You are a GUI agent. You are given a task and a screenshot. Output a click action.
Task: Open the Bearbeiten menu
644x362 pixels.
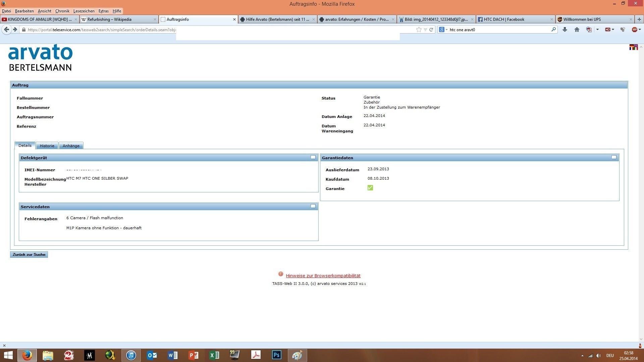pos(24,11)
